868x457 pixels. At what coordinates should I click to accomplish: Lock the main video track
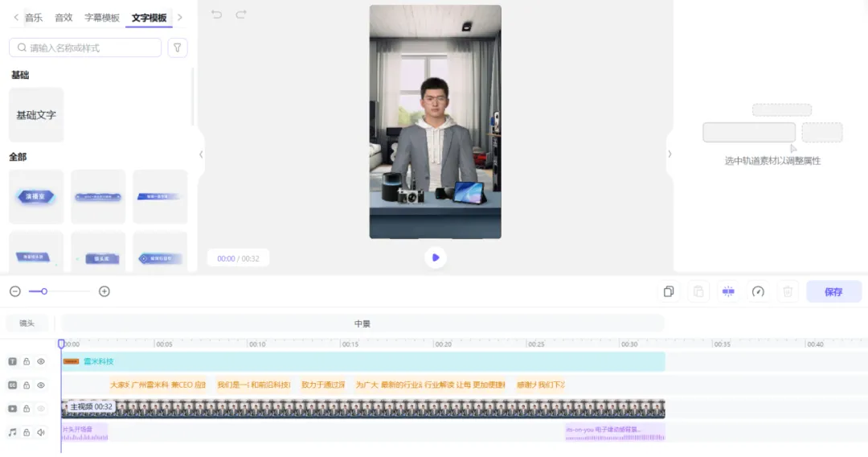[27, 409]
